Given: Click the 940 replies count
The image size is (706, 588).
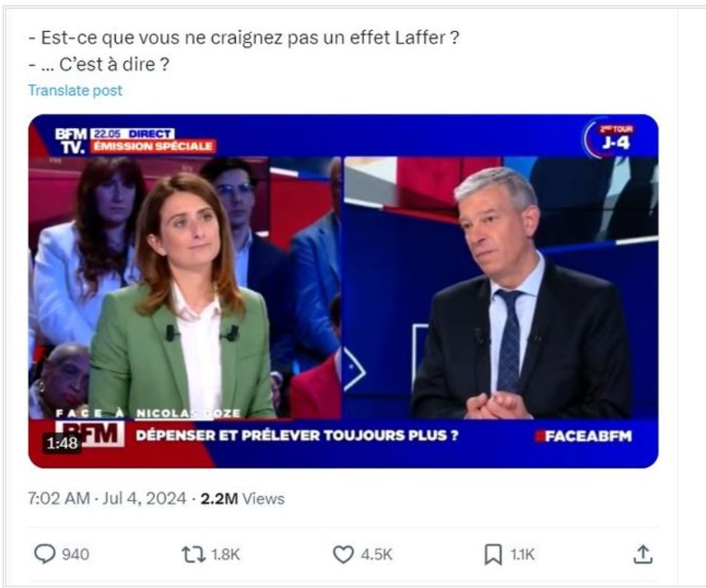Looking at the screenshot, I should 75,554.
